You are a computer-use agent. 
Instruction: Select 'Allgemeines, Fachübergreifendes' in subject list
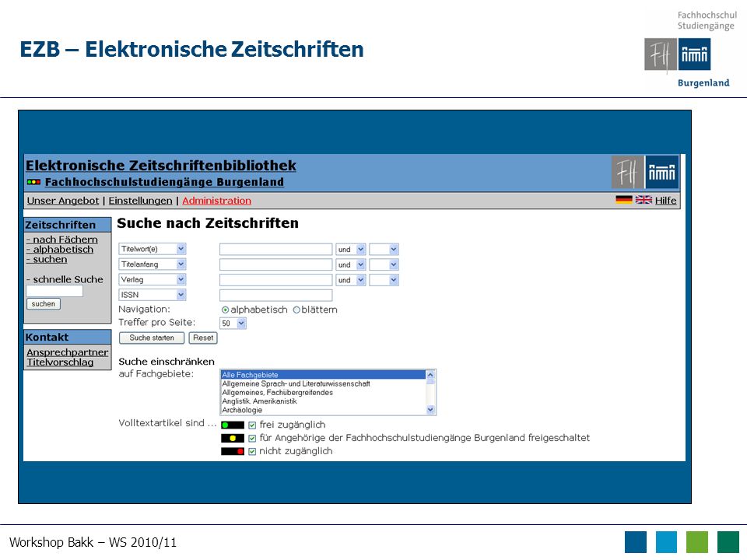point(323,392)
